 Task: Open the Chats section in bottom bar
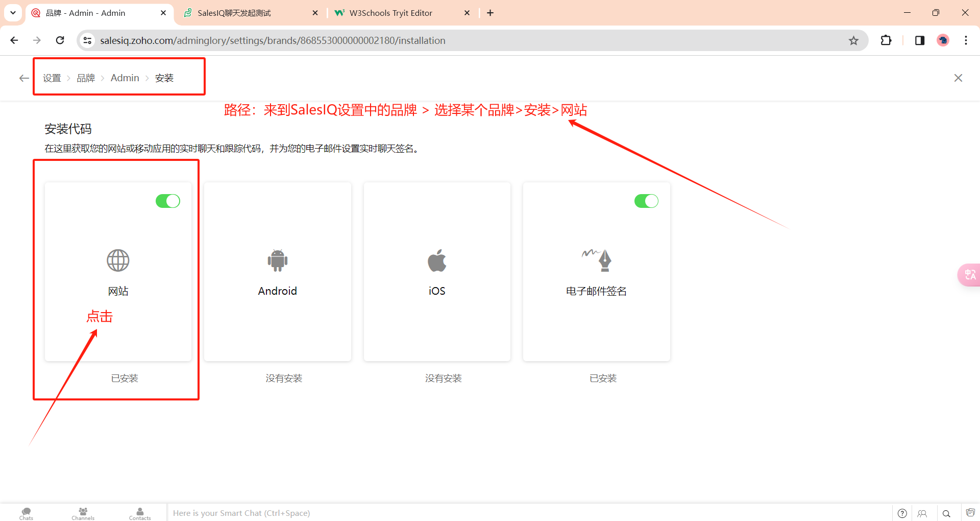(x=26, y=513)
